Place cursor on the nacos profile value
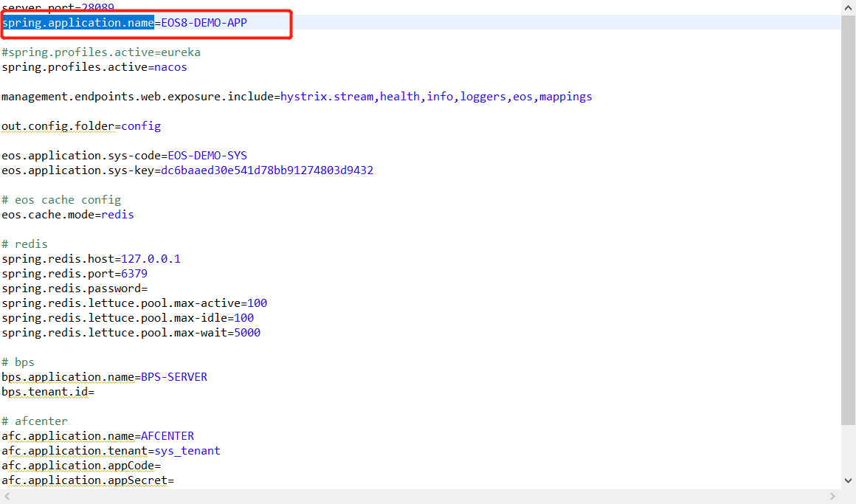This screenshot has width=856, height=504. 170,67
